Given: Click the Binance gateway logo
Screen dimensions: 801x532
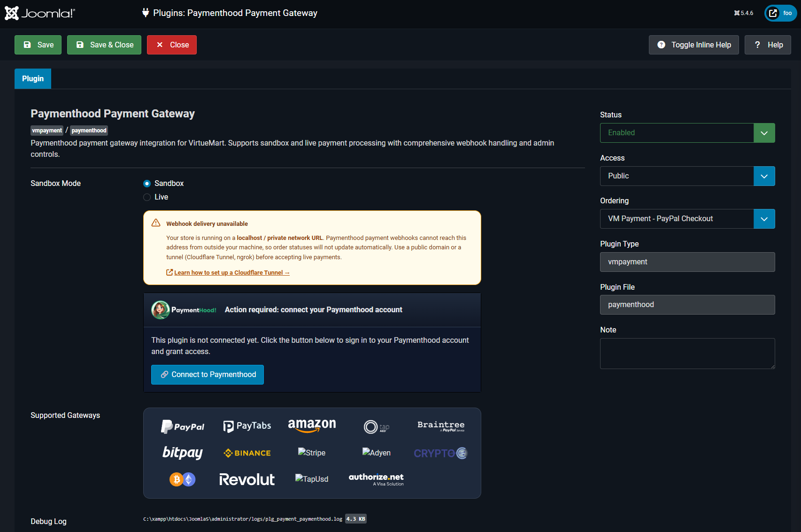Looking at the screenshot, I should (x=247, y=453).
